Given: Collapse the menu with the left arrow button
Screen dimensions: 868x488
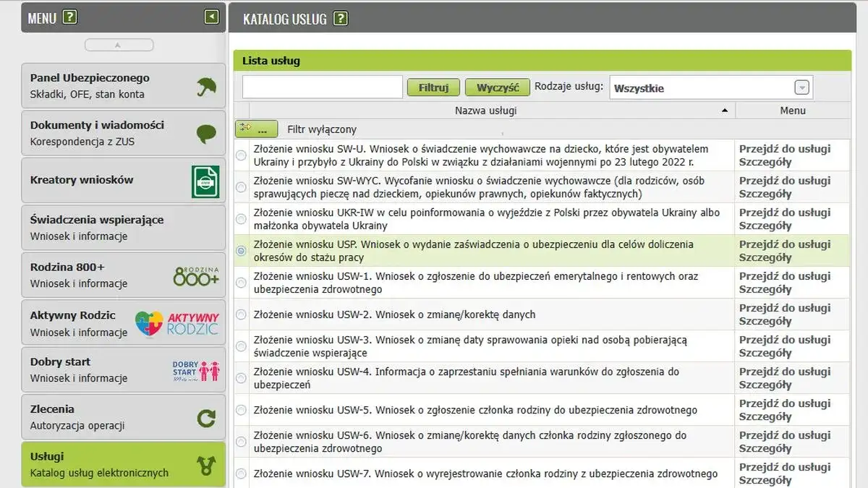Looking at the screenshot, I should (x=212, y=17).
